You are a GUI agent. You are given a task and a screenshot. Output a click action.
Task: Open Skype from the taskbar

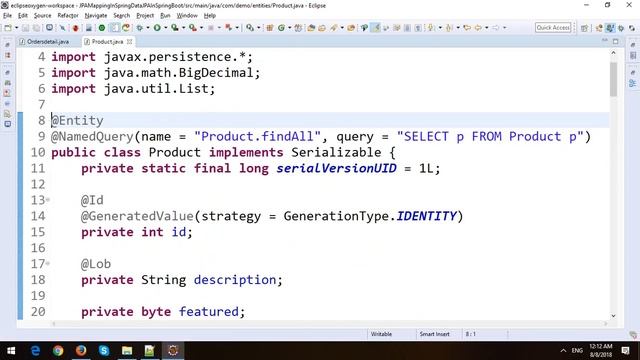(x=104, y=351)
